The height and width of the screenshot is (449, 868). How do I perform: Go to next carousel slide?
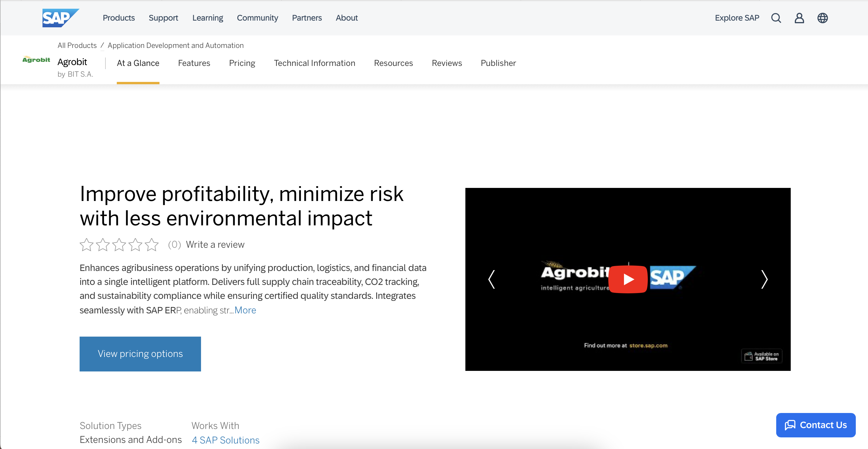[x=764, y=279]
